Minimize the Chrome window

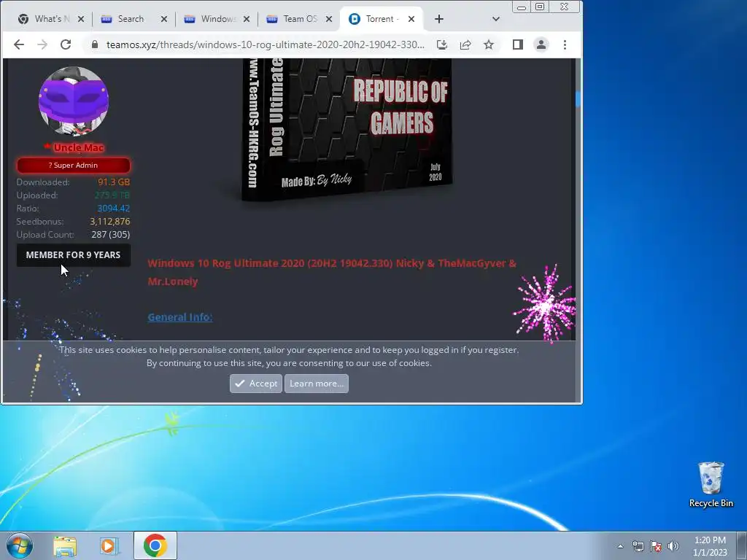point(522,7)
